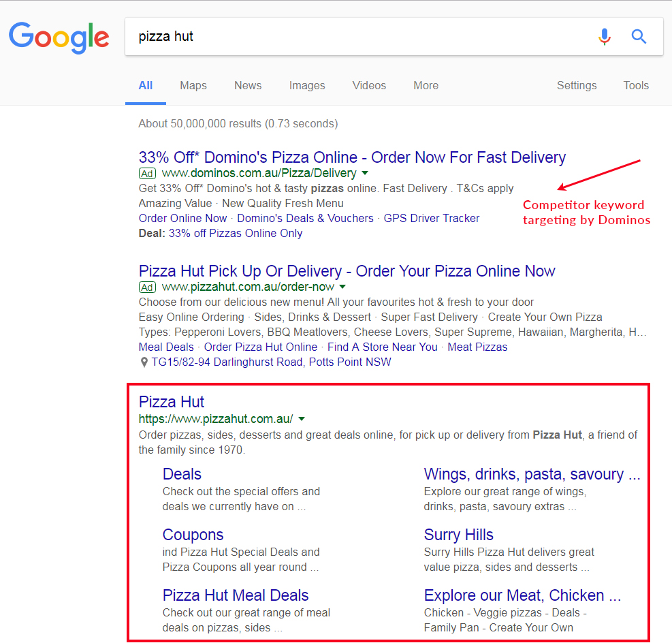Image resolution: width=672 pixels, height=643 pixels.
Task: Open the organic Pizza Hut result title
Action: point(172,402)
